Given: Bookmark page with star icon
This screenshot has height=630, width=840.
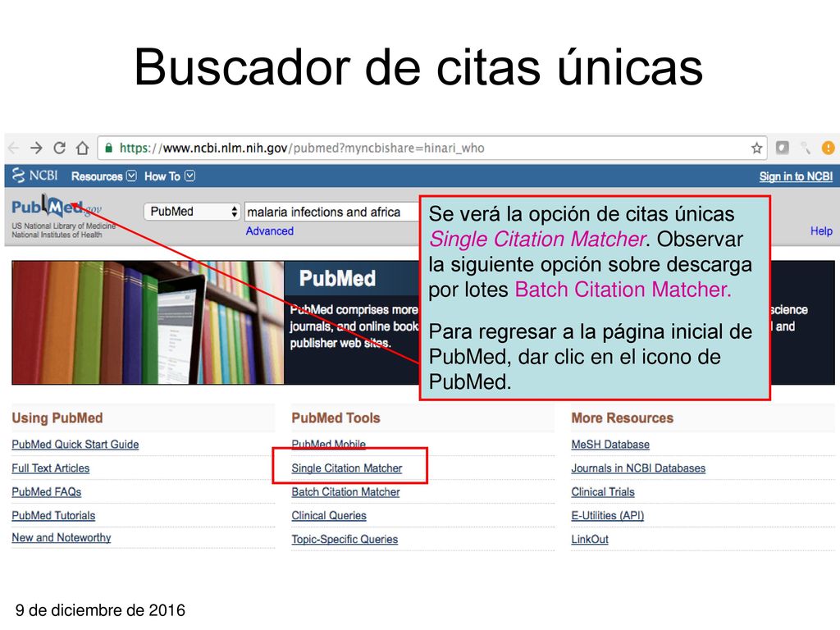Looking at the screenshot, I should click(756, 148).
